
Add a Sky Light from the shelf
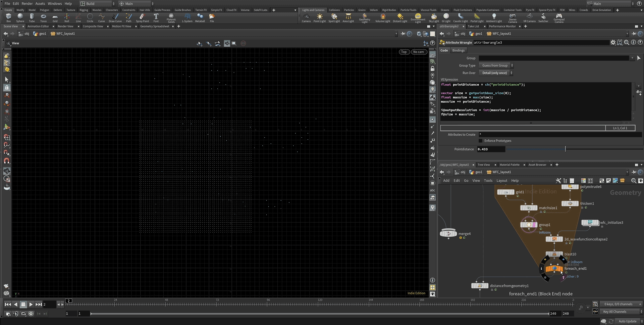click(x=434, y=18)
